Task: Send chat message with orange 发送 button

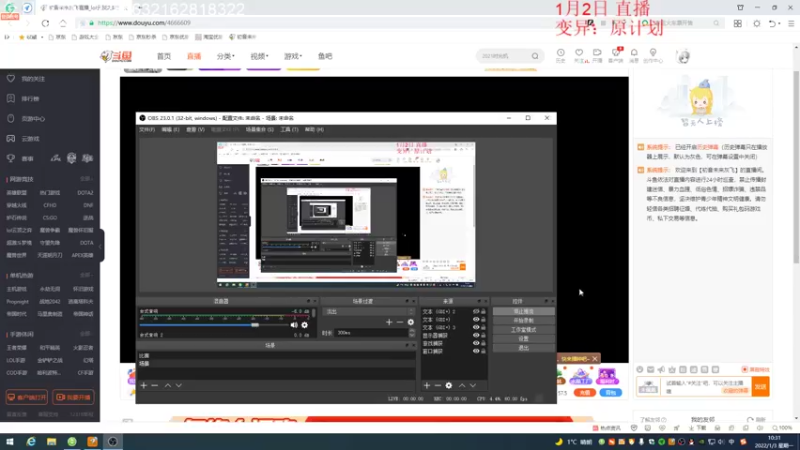Action: (x=760, y=387)
